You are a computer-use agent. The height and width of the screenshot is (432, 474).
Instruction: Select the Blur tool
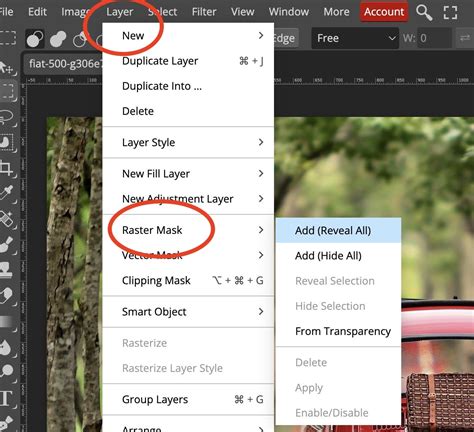(7, 347)
